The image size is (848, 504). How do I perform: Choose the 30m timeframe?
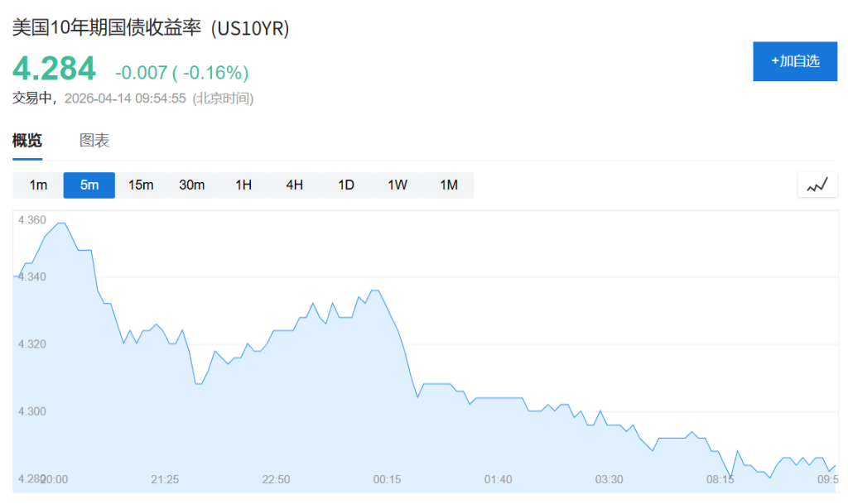tap(192, 185)
